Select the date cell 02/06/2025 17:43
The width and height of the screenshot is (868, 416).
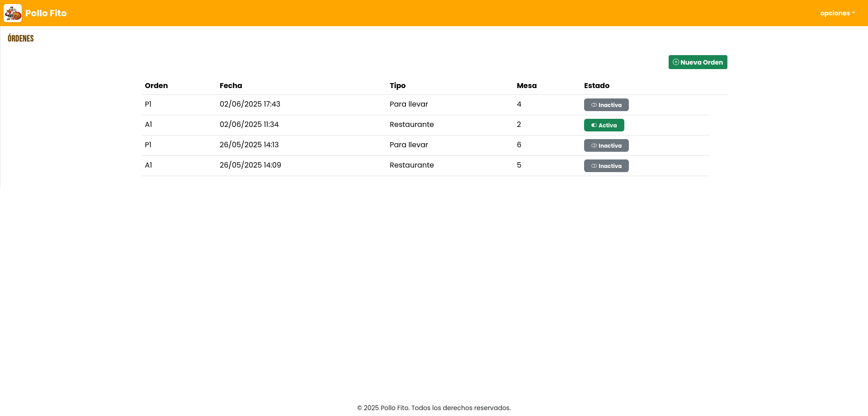(x=250, y=104)
